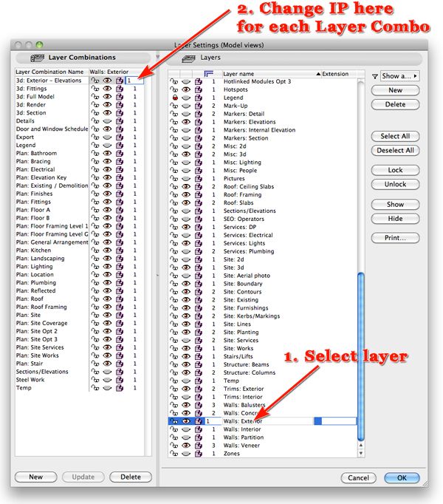Click the wireframe icon for Plan: Roof combination

120,299
